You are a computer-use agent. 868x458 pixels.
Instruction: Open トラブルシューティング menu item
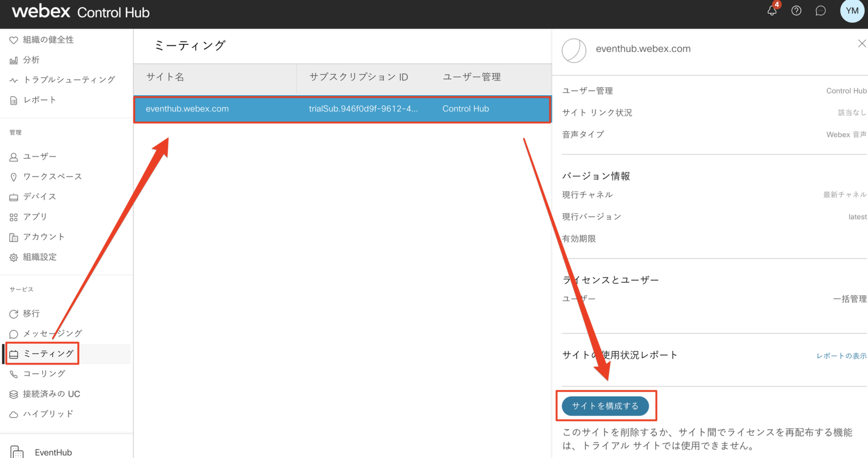(x=69, y=80)
